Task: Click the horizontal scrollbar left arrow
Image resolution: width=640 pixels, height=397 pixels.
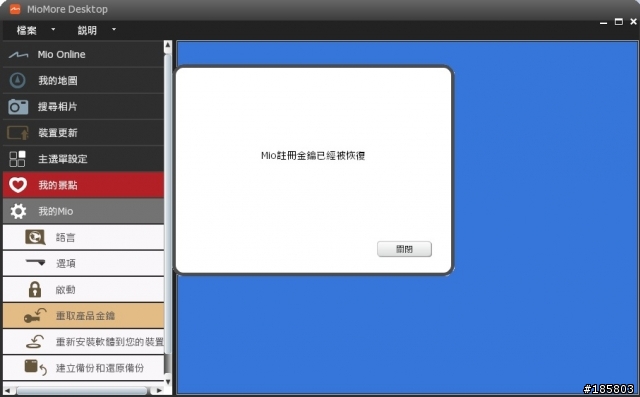Action: [x=7, y=390]
